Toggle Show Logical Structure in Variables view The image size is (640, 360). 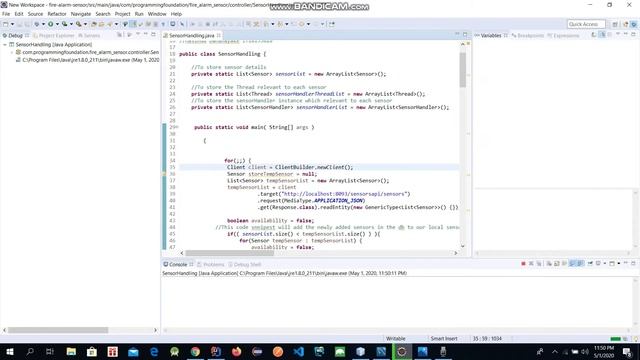(602, 35)
